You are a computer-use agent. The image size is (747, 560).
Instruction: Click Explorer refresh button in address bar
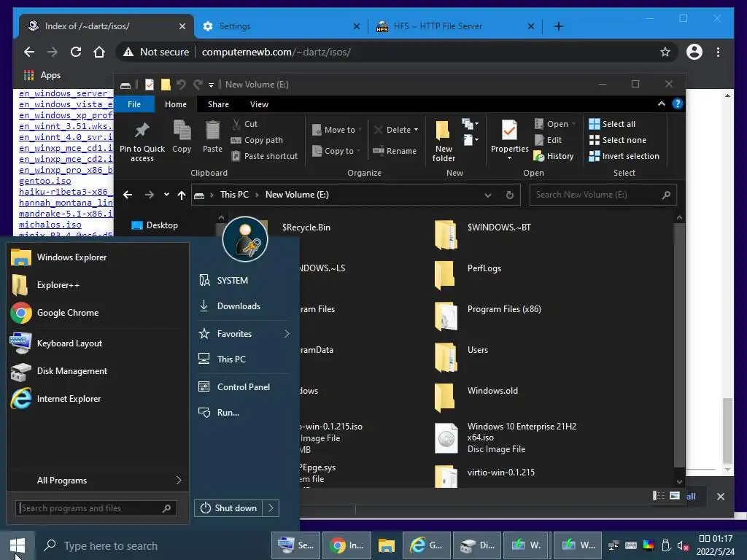[510, 195]
